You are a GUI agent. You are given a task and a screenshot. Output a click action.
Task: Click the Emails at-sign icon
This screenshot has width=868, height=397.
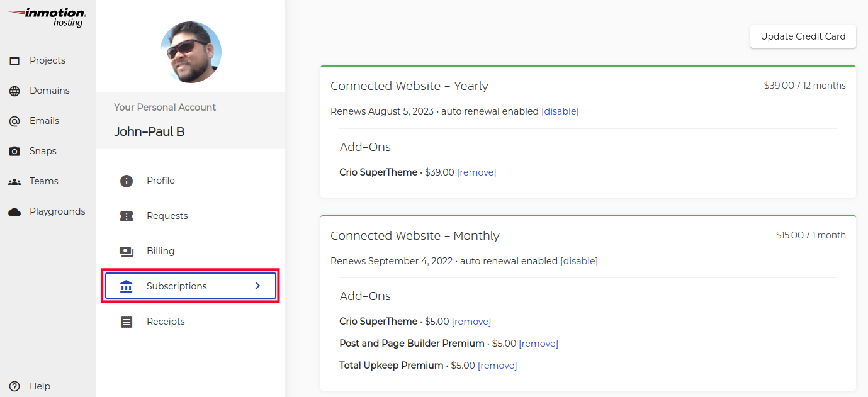(14, 121)
